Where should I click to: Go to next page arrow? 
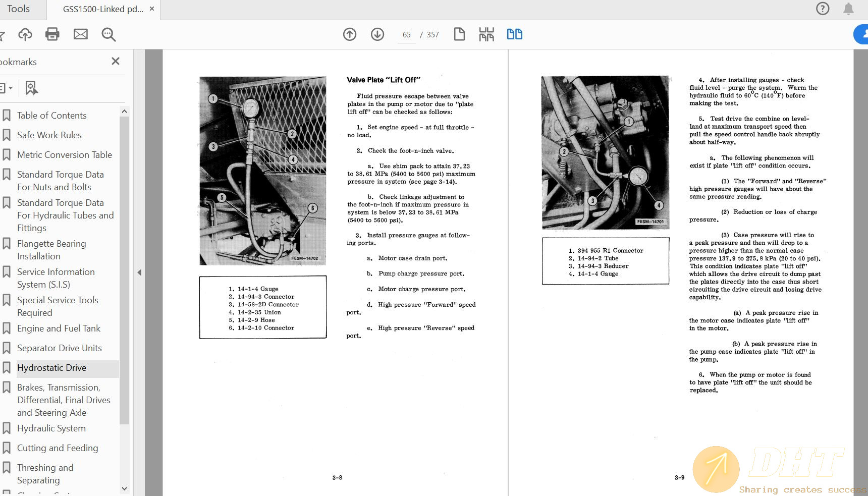tap(377, 34)
